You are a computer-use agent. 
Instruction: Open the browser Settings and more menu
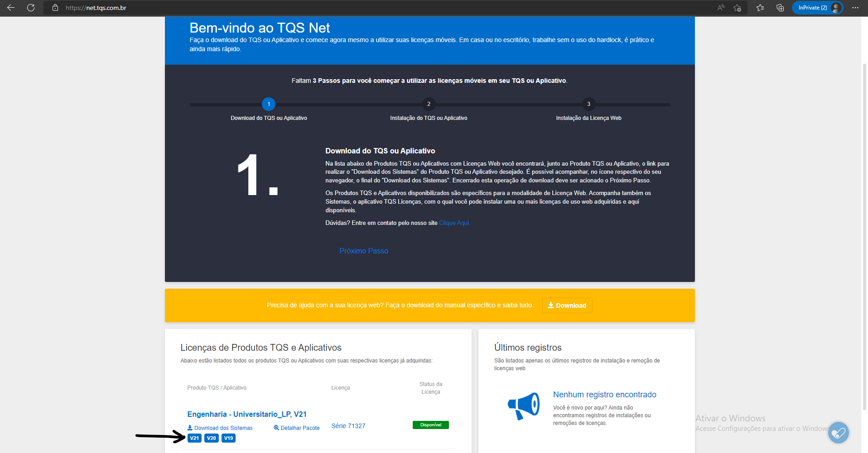(855, 8)
